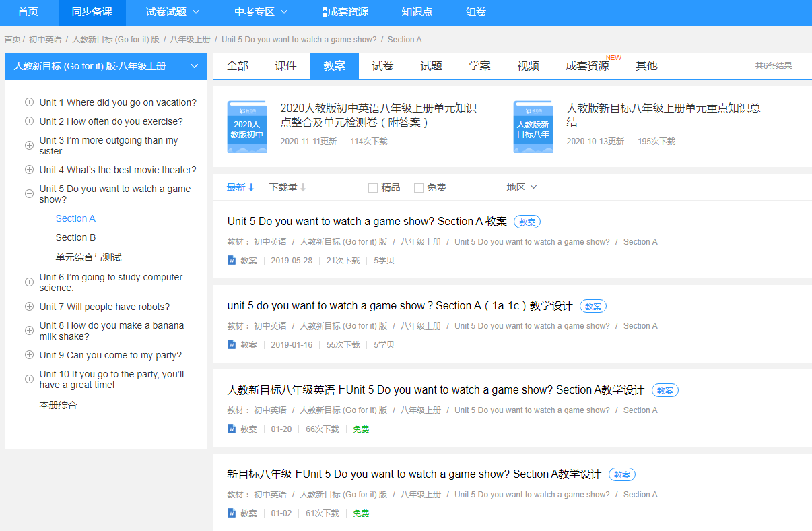
Task: Enable the 精品 filter checkbox
Action: click(373, 187)
